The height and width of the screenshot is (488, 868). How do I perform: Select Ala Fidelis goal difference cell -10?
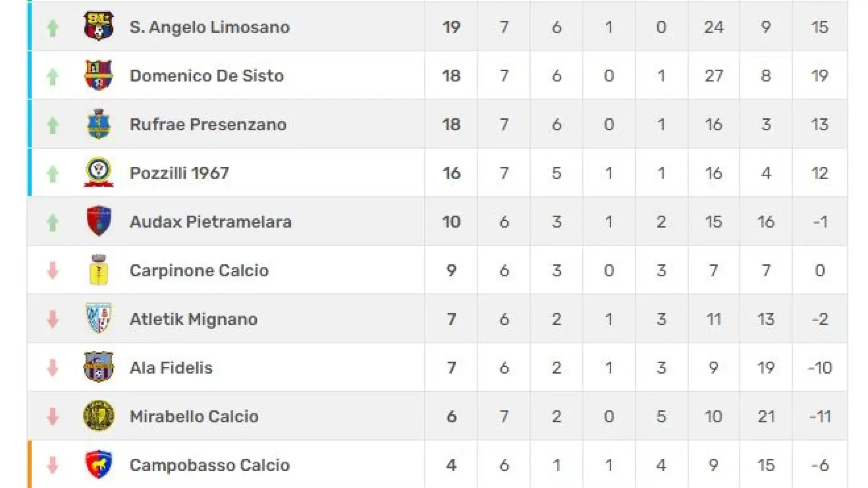click(x=820, y=367)
